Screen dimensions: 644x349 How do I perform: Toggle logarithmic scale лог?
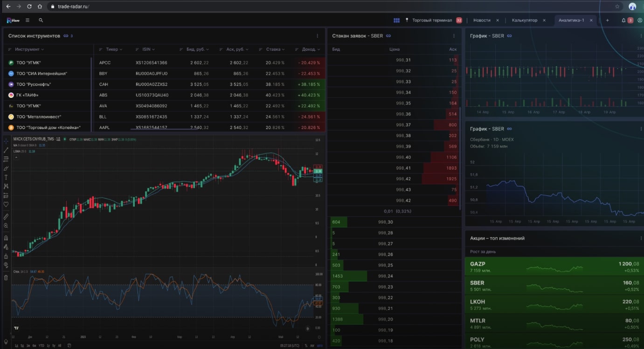tap(312, 345)
